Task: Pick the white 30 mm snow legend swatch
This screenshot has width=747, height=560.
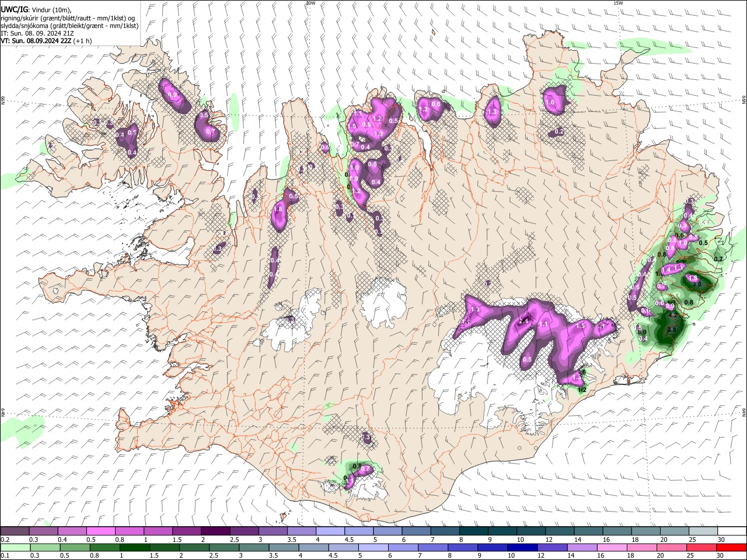Action: coord(732,531)
